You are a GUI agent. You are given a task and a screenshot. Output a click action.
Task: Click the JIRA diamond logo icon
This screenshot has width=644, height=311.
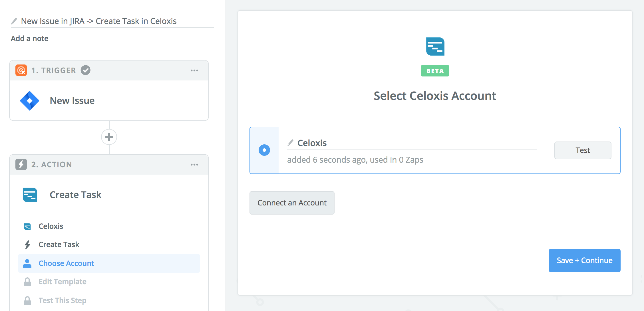pos(29,101)
